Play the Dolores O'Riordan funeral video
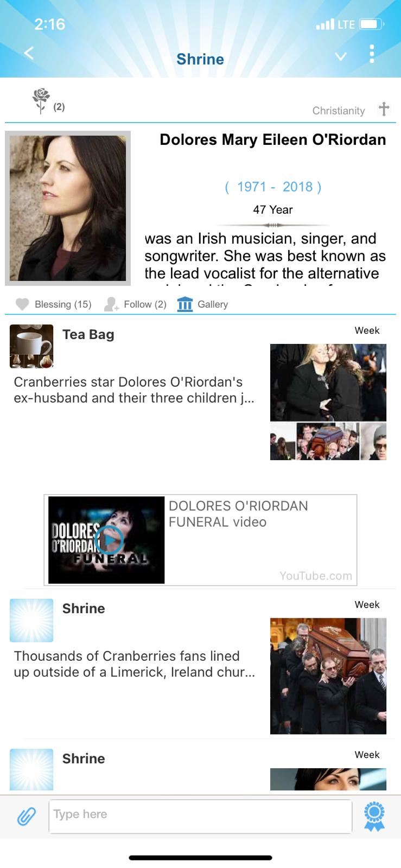This screenshot has height=868, width=401. (x=109, y=539)
